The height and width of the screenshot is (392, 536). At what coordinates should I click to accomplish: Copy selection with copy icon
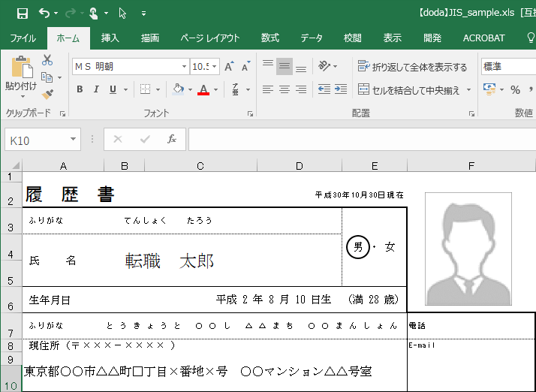47,77
